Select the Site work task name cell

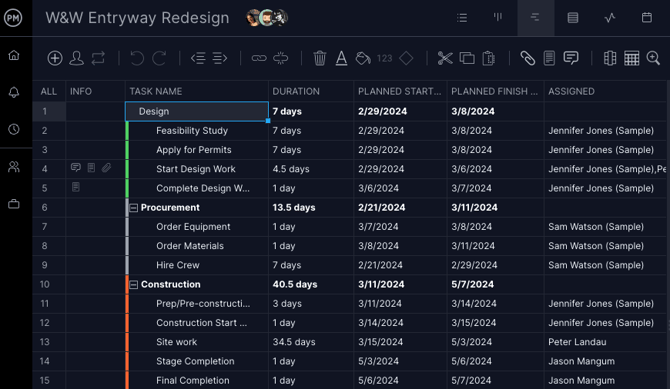pyautogui.click(x=197, y=342)
